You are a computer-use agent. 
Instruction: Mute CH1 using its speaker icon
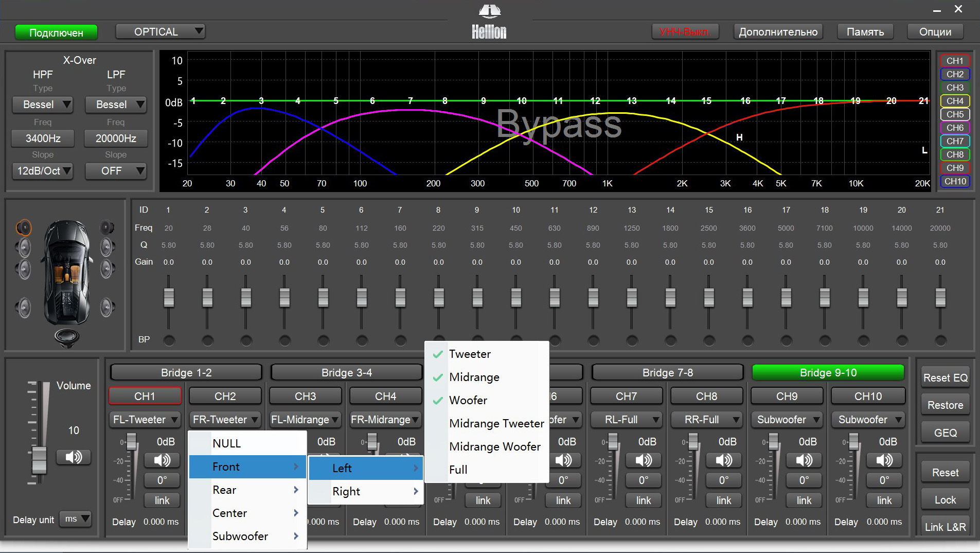tap(162, 460)
